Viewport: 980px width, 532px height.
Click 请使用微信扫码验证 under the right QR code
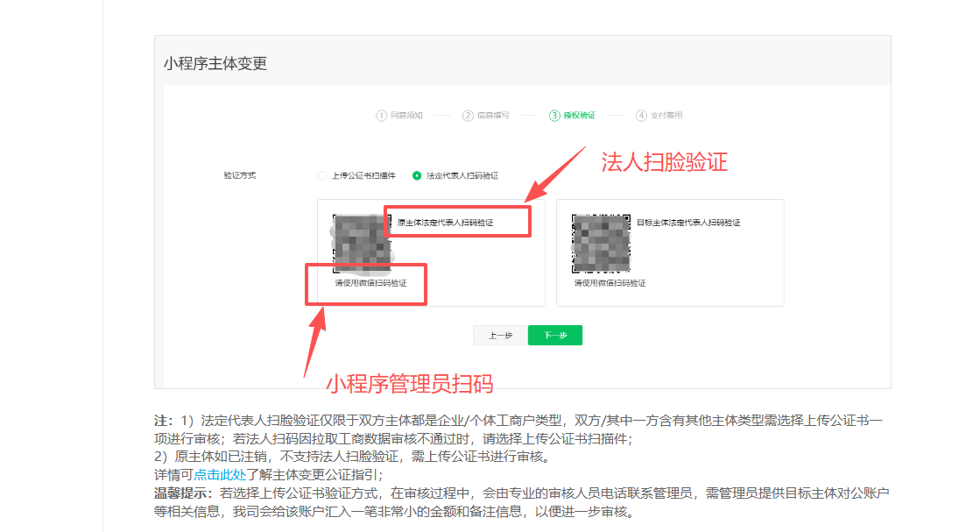pyautogui.click(x=610, y=283)
